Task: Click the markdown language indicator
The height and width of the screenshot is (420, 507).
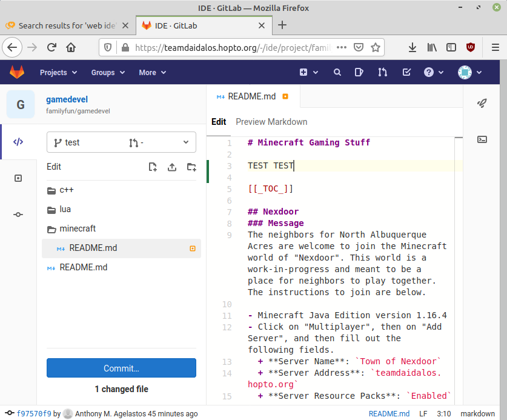Action: 477,413
